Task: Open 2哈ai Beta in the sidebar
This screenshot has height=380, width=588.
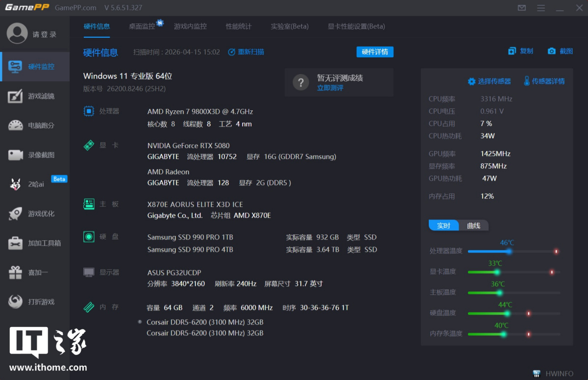Action: [34, 184]
